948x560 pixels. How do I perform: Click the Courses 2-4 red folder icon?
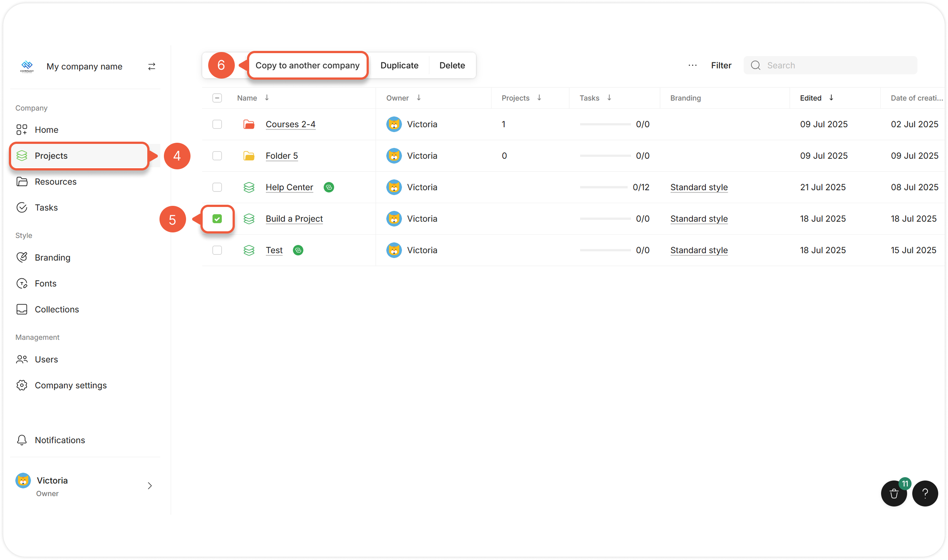pos(249,124)
